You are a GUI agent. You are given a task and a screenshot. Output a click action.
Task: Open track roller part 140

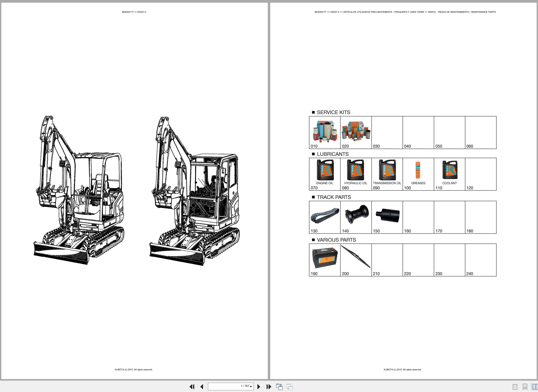(356, 217)
